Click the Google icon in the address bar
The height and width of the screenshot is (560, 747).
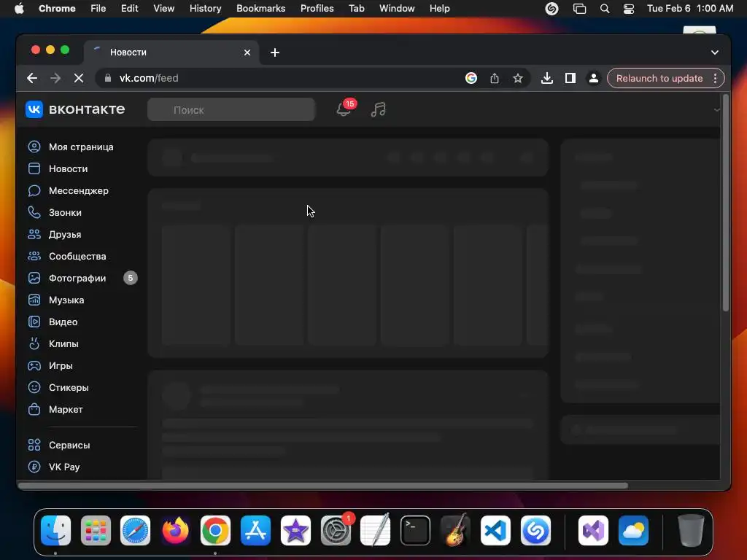coord(471,78)
